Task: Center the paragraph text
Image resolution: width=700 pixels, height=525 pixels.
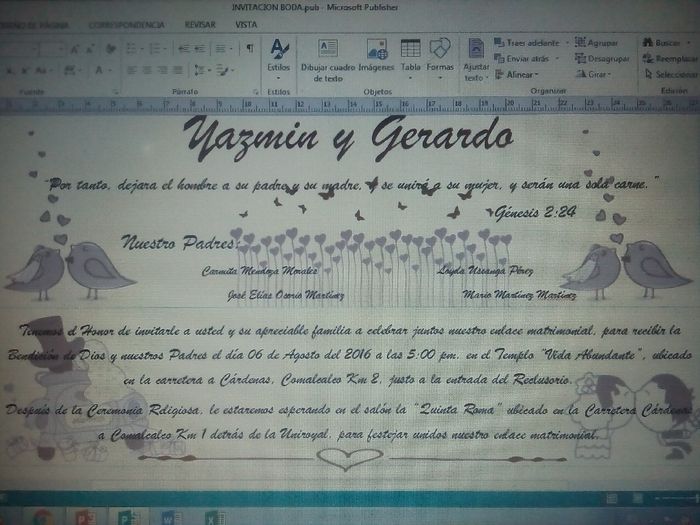Action: pos(147,70)
